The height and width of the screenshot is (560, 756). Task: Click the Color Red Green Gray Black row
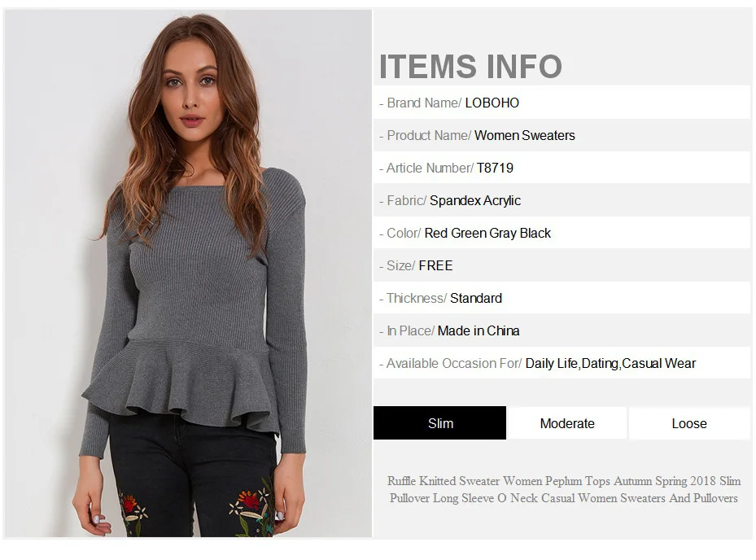(562, 233)
